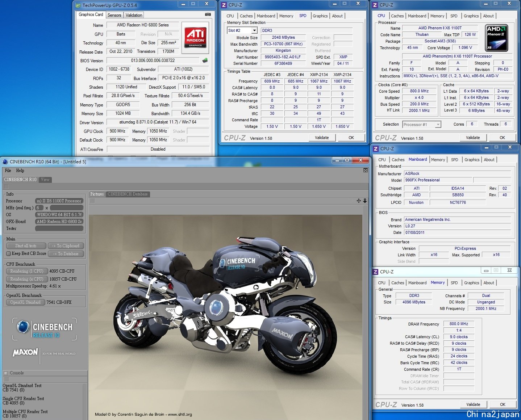Open the About tab in the CPU-Z Mainboard window

point(489,160)
